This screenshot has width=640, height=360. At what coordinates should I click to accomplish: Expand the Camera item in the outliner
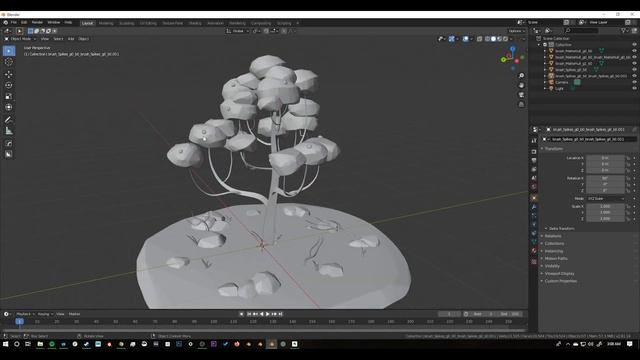(x=545, y=82)
